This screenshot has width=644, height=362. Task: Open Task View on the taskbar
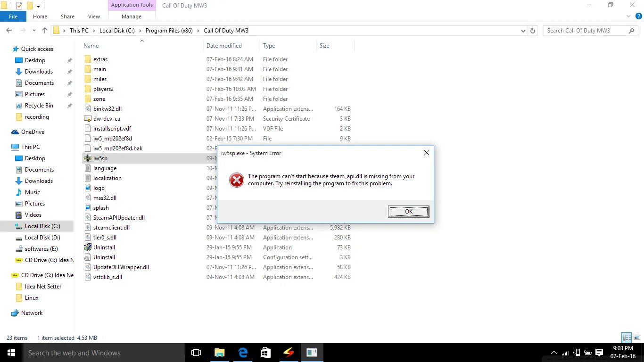pos(196,353)
